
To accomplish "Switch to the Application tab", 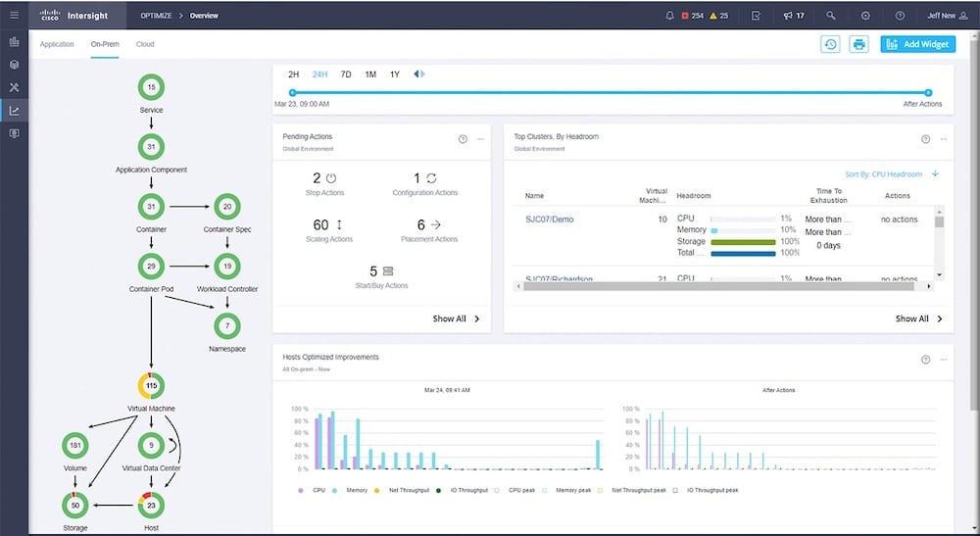I will pyautogui.click(x=57, y=44).
